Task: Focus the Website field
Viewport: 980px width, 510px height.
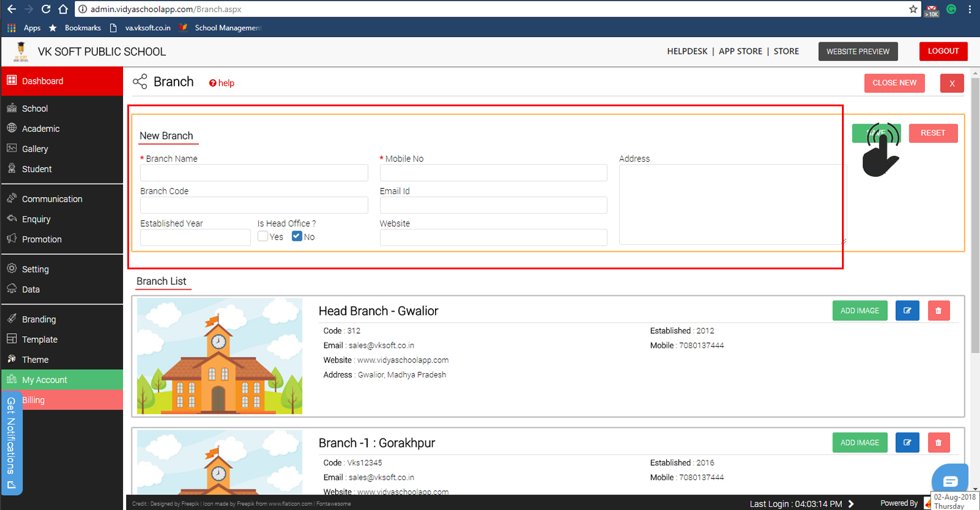Action: 494,237
